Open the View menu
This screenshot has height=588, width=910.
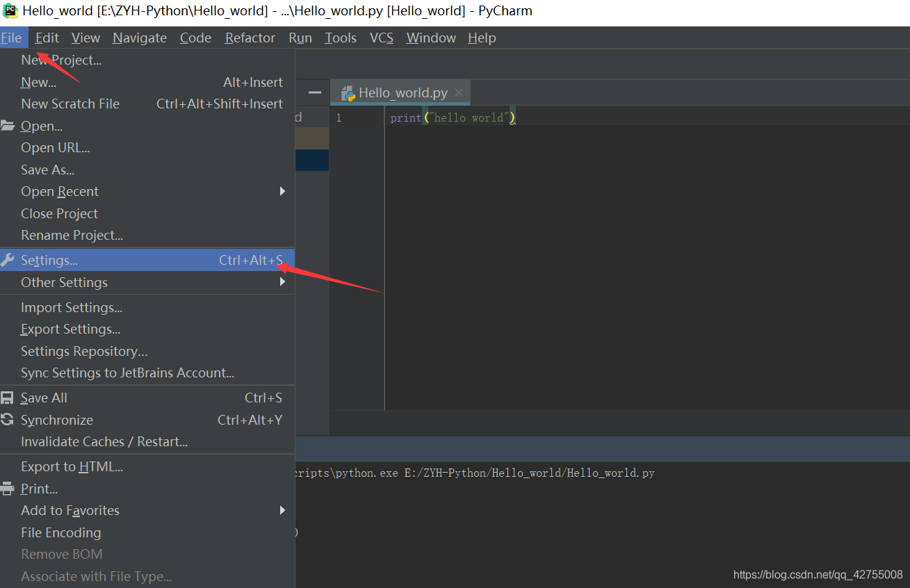tap(86, 38)
